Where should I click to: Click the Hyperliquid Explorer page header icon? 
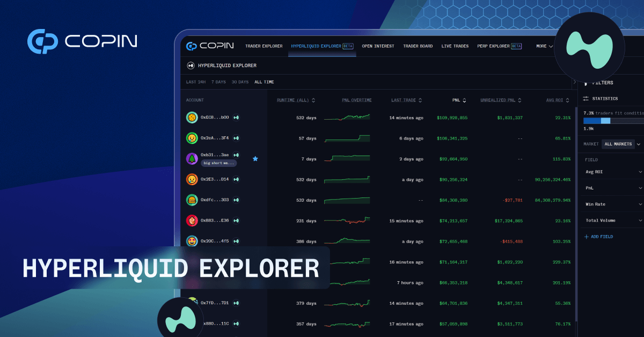(x=191, y=65)
